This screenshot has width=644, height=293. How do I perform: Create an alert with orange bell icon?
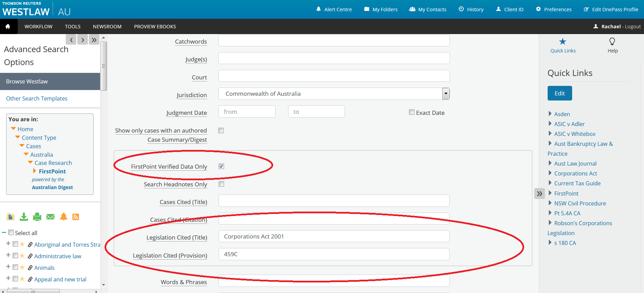[64, 217]
